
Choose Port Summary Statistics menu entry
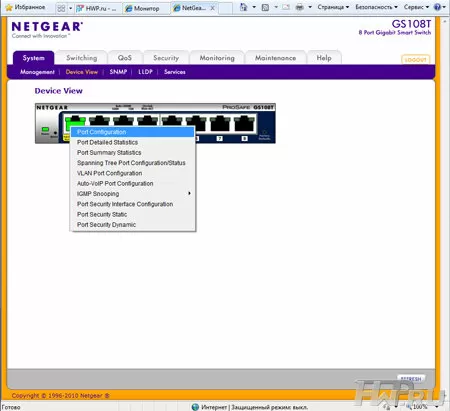pyautogui.click(x=133, y=153)
